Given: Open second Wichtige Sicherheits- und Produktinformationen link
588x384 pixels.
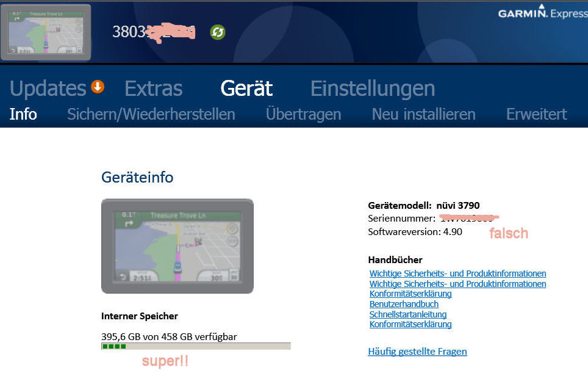Looking at the screenshot, I should pos(457,284).
